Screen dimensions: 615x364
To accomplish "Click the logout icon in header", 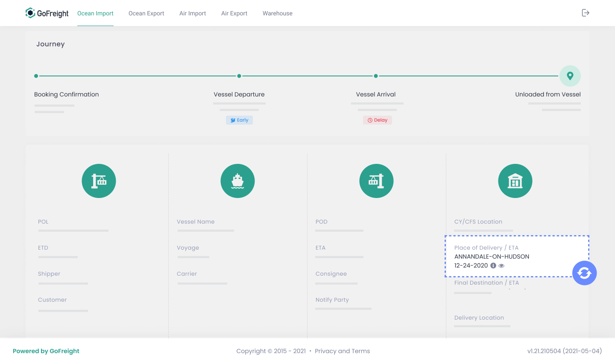I will [x=586, y=13].
